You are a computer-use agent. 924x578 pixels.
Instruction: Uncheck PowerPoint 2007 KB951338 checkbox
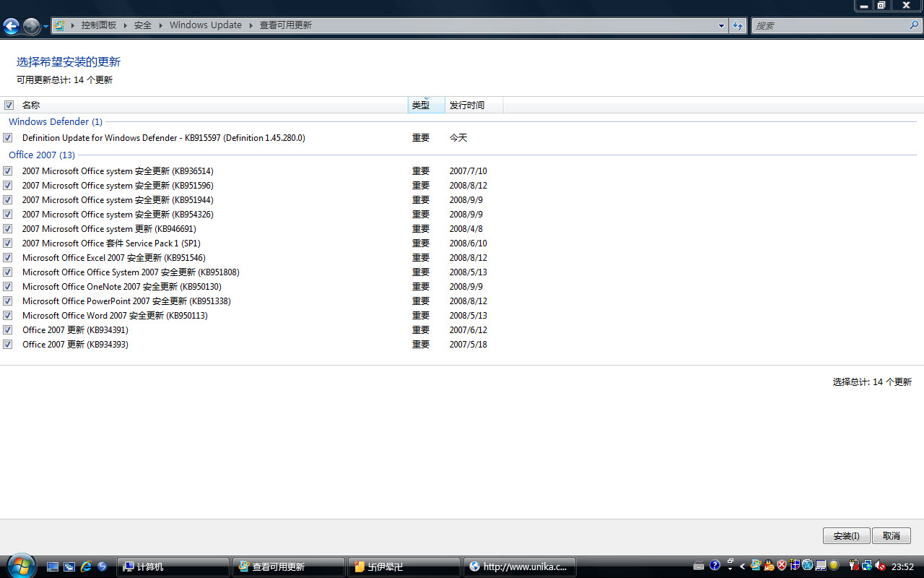coord(7,301)
